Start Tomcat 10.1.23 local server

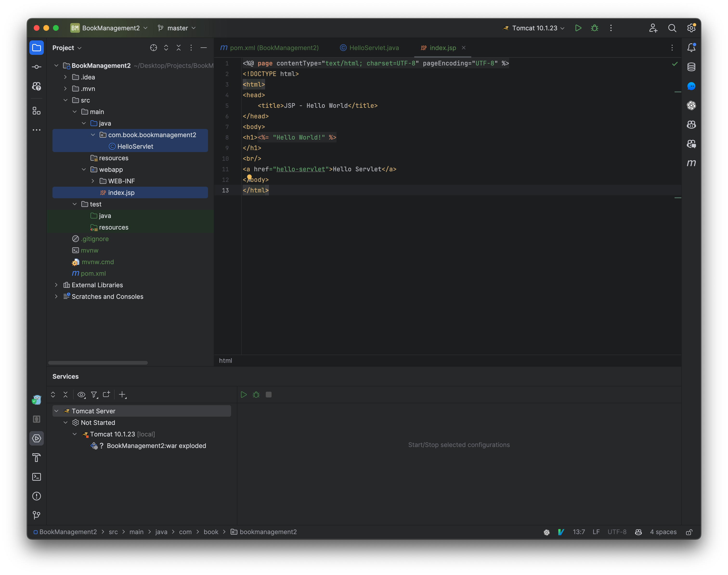pos(243,394)
